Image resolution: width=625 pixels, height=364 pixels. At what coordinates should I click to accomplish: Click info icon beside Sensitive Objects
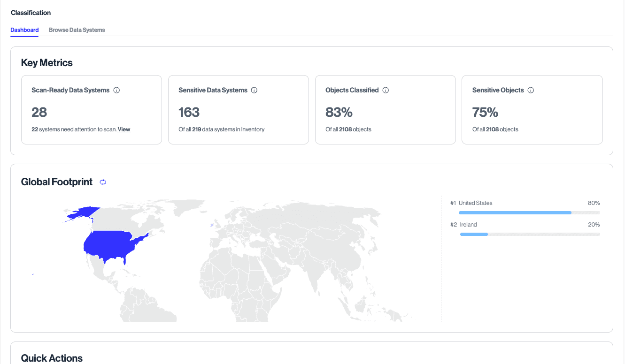tap(531, 90)
